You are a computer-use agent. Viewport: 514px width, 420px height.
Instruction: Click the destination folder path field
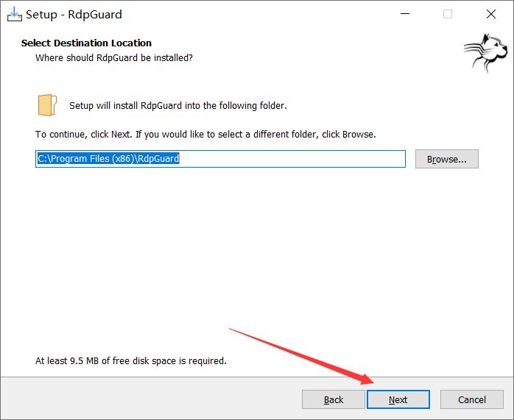pos(220,159)
